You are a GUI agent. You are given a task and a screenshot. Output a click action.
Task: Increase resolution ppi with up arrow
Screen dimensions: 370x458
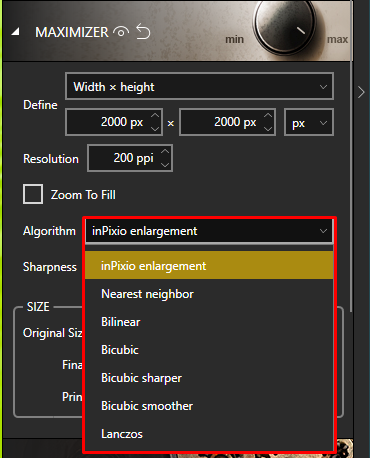coord(165,152)
